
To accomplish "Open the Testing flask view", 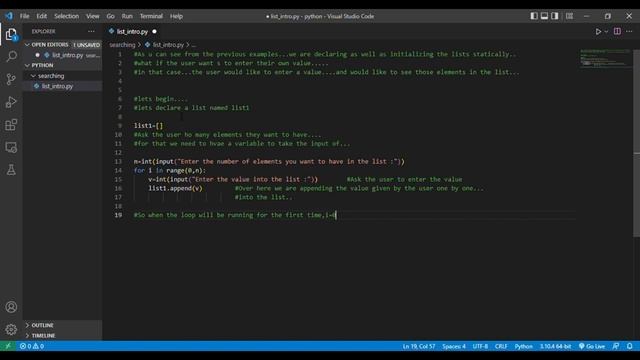I will [11, 170].
